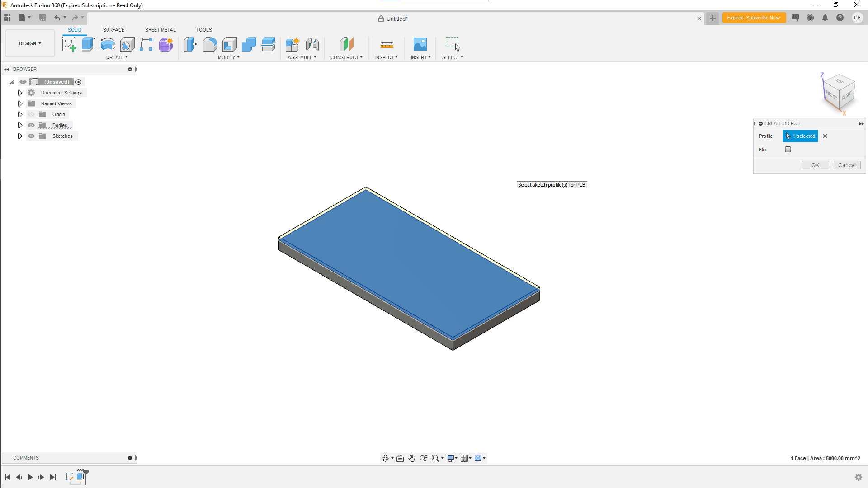Expand the Origin node in the browser
The image size is (868, 488).
point(20,114)
